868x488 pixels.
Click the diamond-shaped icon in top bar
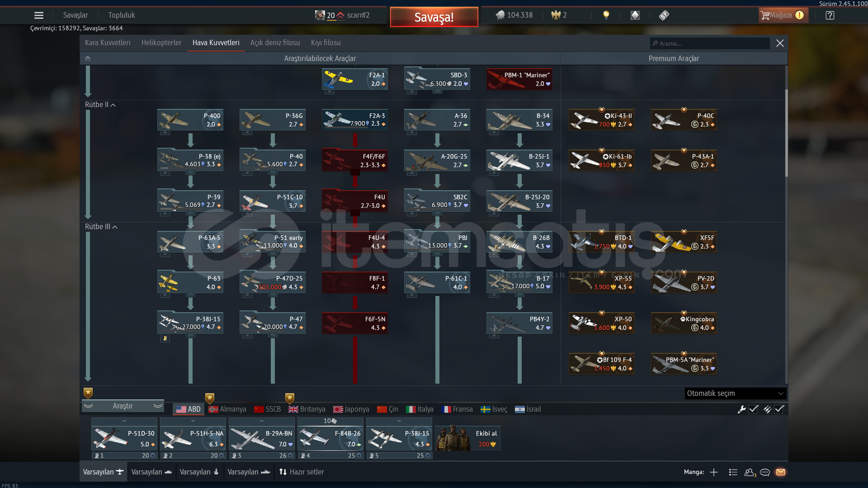pos(635,15)
